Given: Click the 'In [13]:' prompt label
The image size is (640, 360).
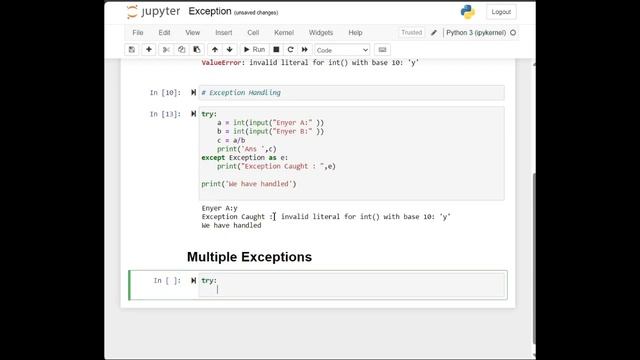Looking at the screenshot, I should [x=165, y=114].
